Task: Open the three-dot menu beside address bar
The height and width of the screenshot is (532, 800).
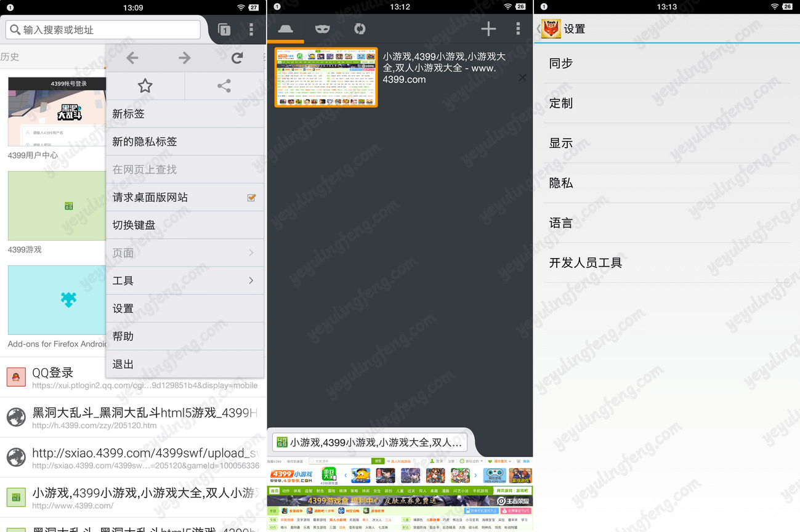Action: (x=251, y=30)
